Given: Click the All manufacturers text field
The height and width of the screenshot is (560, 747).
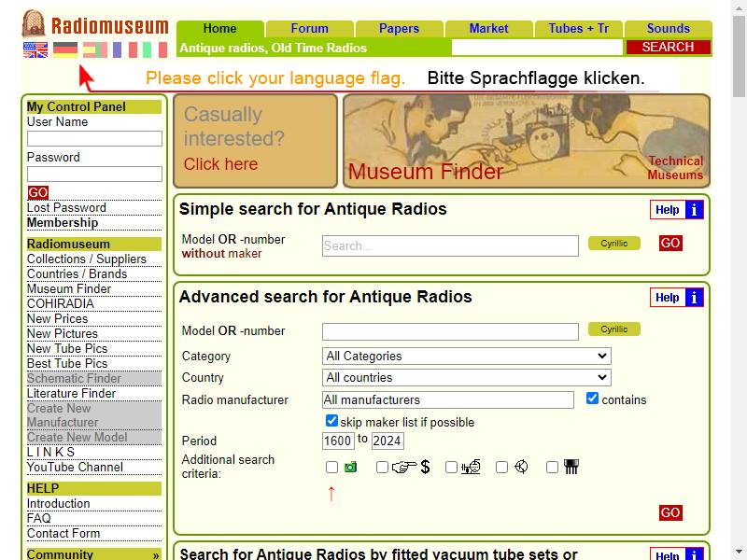Looking at the screenshot, I should click(x=448, y=400).
